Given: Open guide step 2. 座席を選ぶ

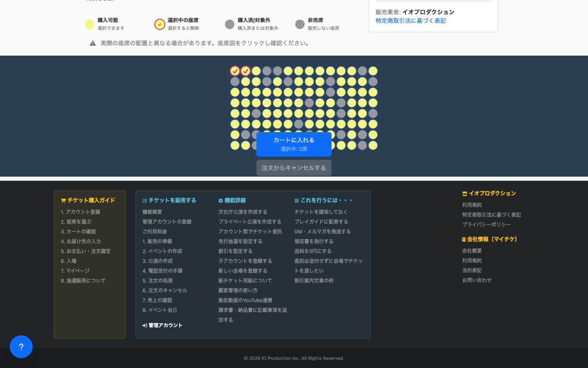Looking at the screenshot, I should (76, 222).
